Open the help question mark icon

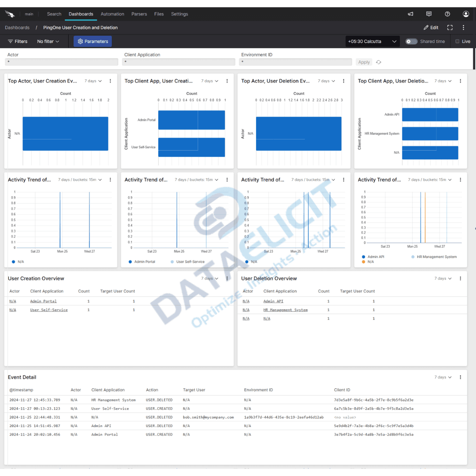[x=447, y=14]
